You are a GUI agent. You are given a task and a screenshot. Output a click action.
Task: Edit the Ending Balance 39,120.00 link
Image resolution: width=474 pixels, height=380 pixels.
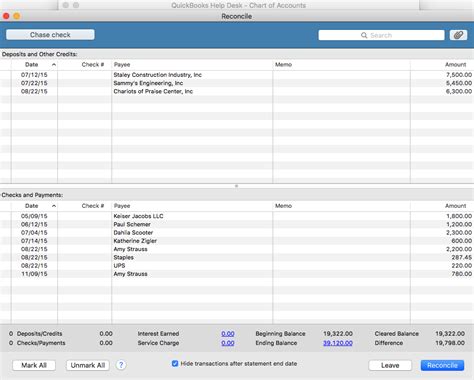tap(338, 343)
